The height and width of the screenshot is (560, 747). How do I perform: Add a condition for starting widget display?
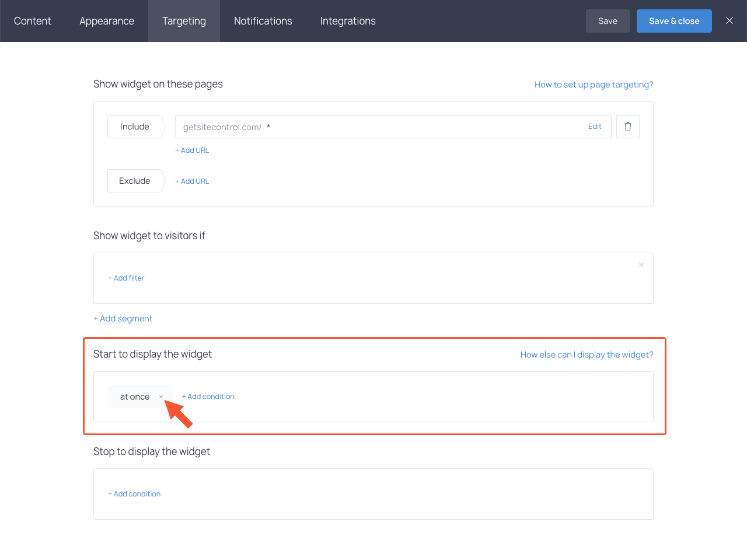coord(208,396)
